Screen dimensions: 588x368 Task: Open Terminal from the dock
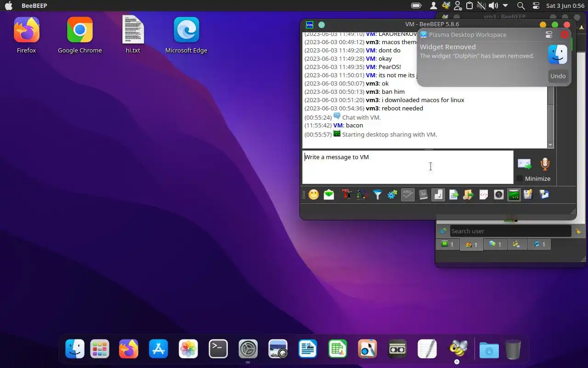coord(218,349)
